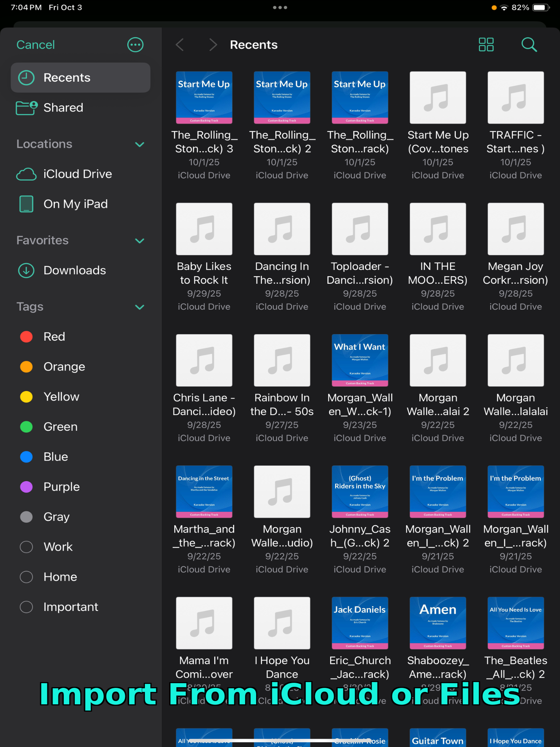Open search with the magnifier icon
Viewport: 560px width, 747px height.
click(x=529, y=45)
